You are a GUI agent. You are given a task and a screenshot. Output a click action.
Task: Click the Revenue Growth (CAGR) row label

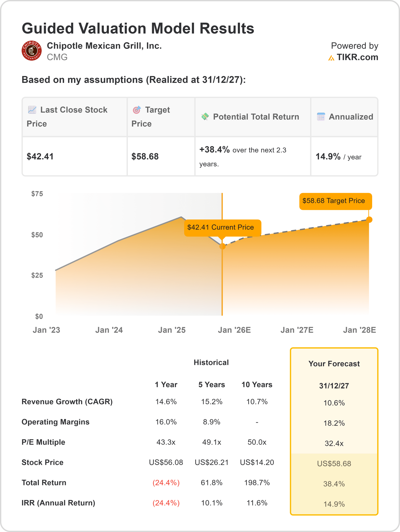[x=67, y=402]
